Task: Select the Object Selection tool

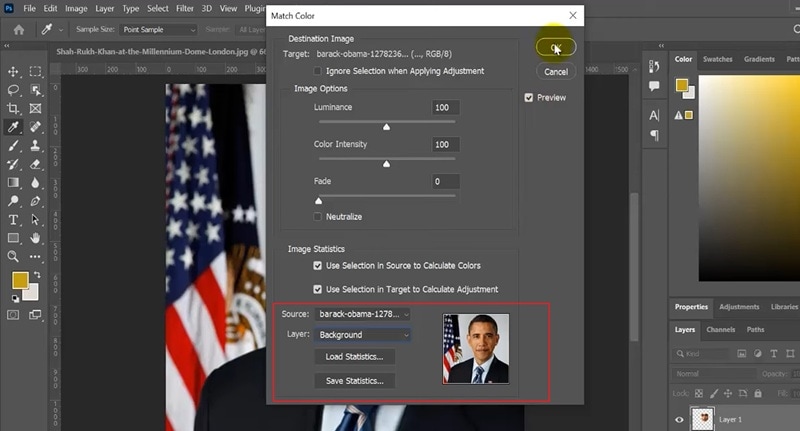Action: pyautogui.click(x=35, y=90)
